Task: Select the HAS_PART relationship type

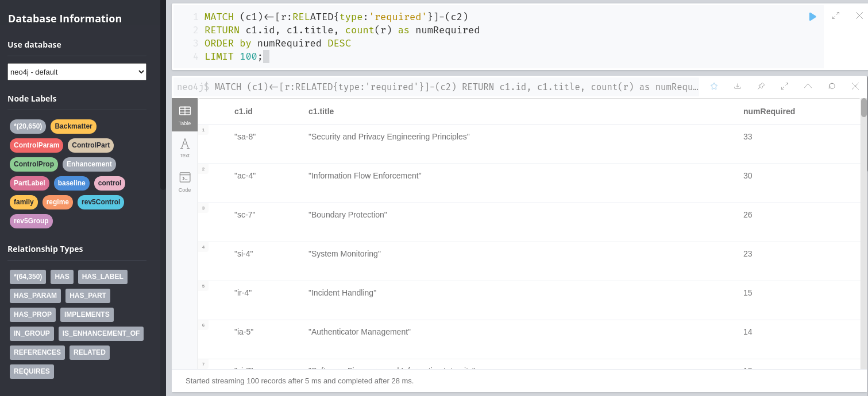Action: coord(88,296)
